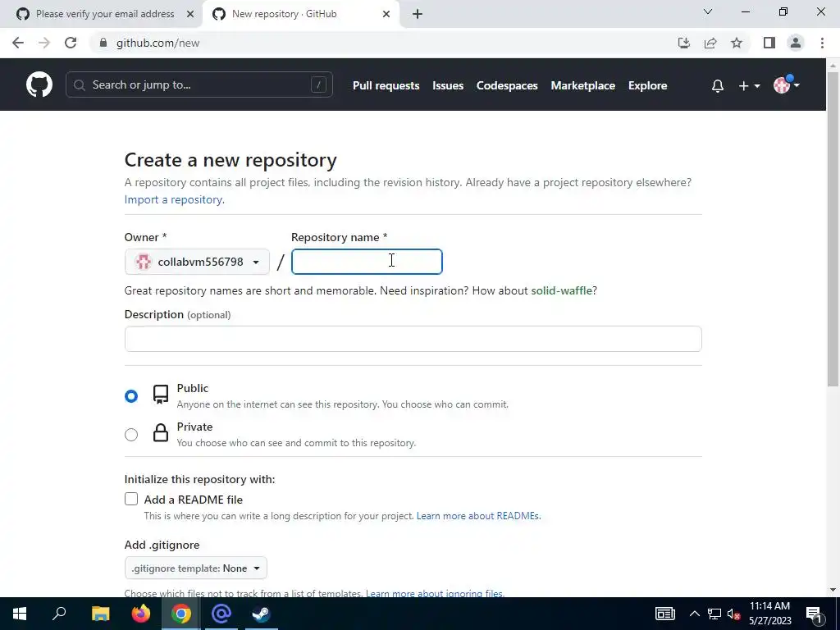Click the taskbar clock showing 11:14 AM
Viewport: 840px width, 630px height.
pyautogui.click(x=769, y=614)
